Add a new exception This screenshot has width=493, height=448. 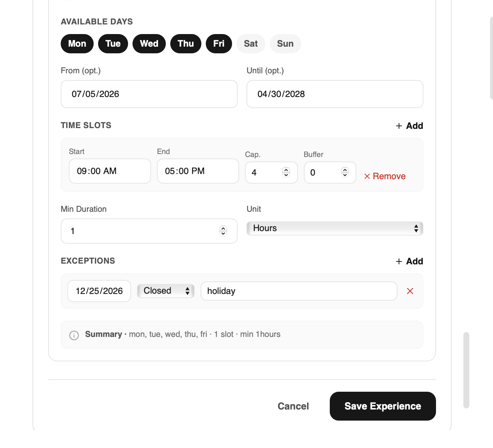pos(409,261)
